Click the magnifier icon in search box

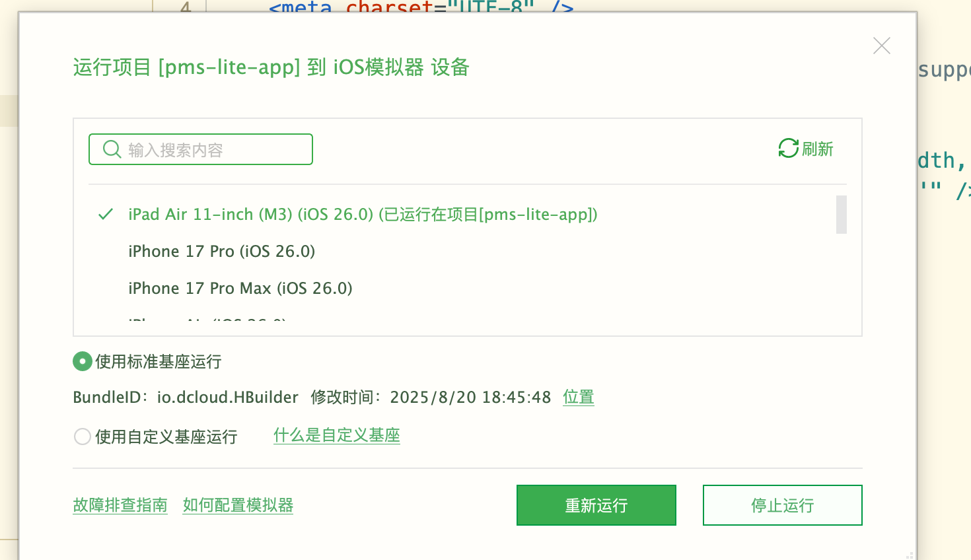(112, 149)
